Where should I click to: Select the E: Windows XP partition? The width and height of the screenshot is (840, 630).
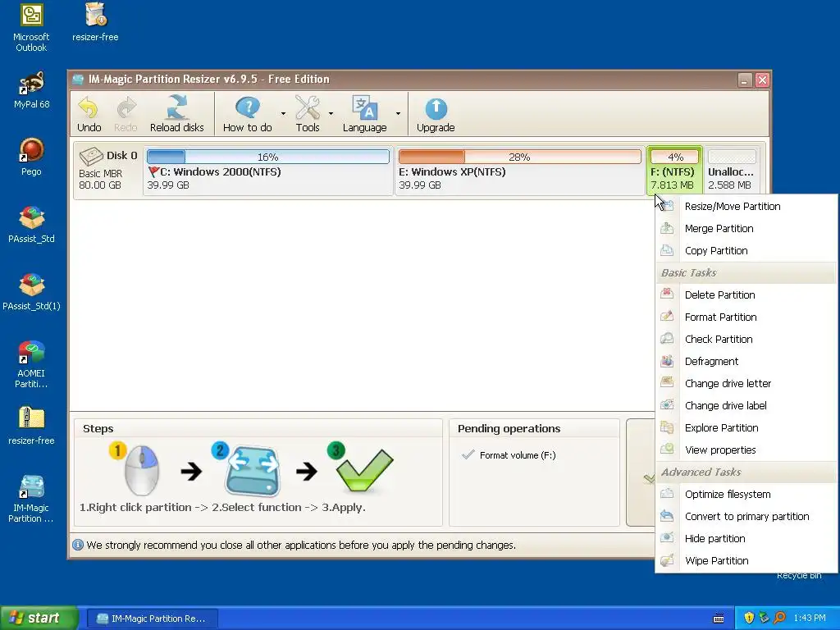519,171
